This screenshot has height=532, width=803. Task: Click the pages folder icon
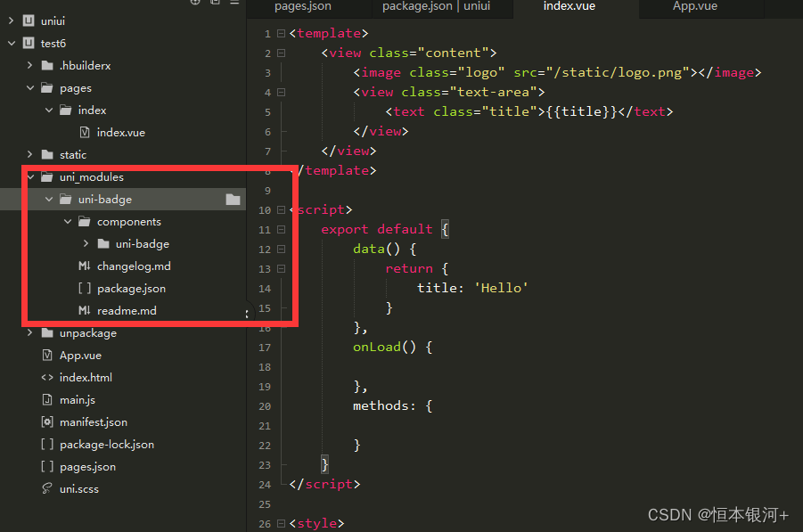(x=47, y=88)
